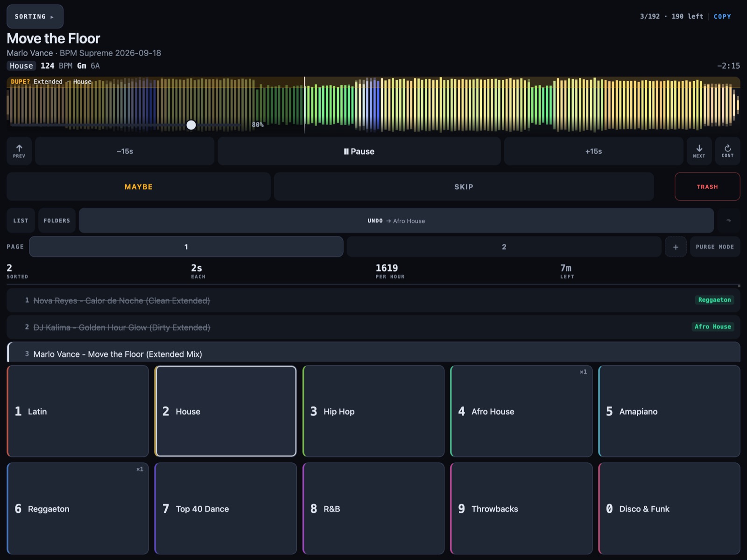This screenshot has height=560, width=747.
Task: Click the DUPE? warning label
Action: (x=21, y=82)
